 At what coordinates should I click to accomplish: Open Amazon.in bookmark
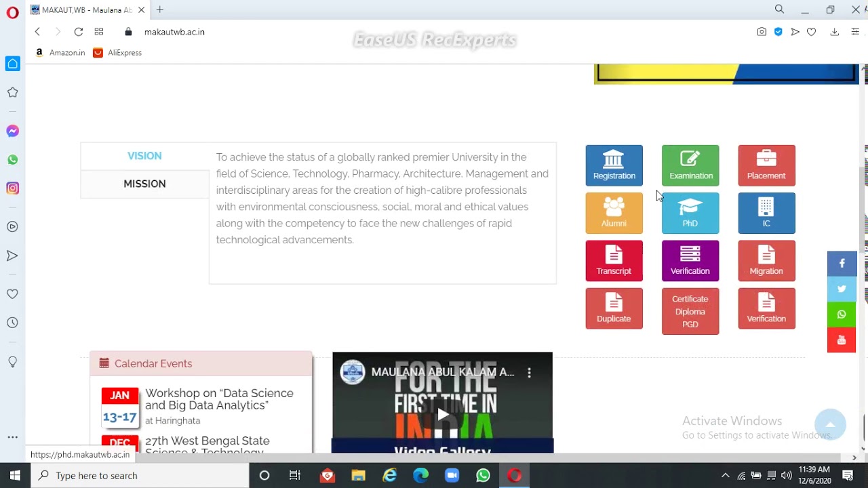click(x=60, y=53)
